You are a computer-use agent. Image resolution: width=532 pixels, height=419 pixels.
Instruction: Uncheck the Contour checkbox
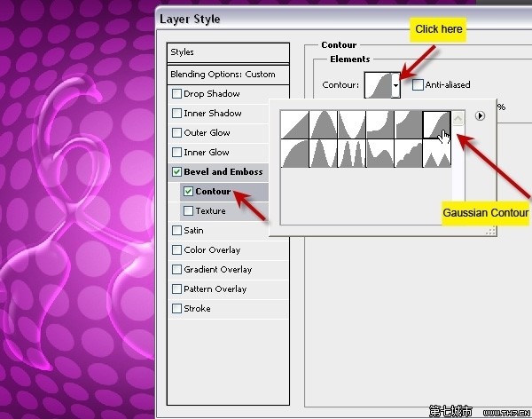pos(188,192)
